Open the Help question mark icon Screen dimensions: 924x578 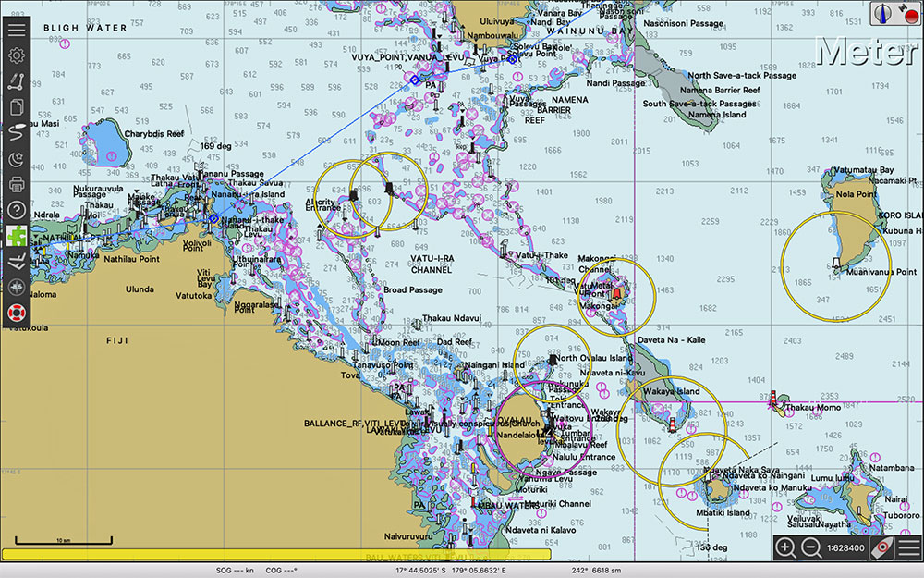(17, 211)
